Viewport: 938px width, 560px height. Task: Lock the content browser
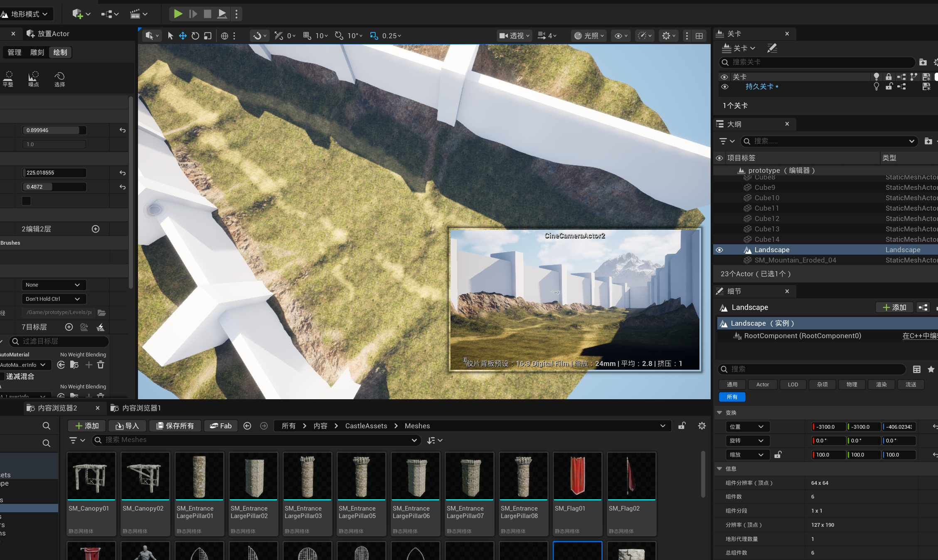point(682,426)
